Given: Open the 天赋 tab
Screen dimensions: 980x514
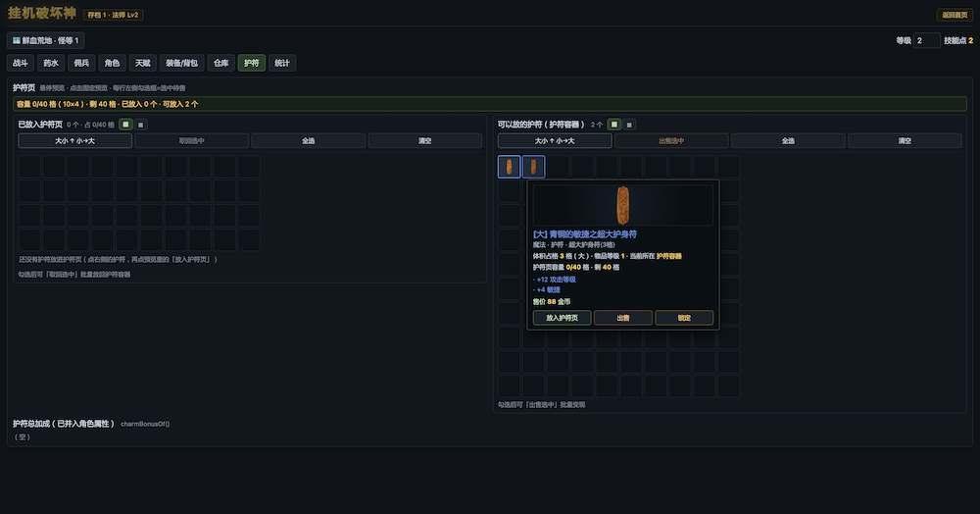Looking at the screenshot, I should coord(143,63).
